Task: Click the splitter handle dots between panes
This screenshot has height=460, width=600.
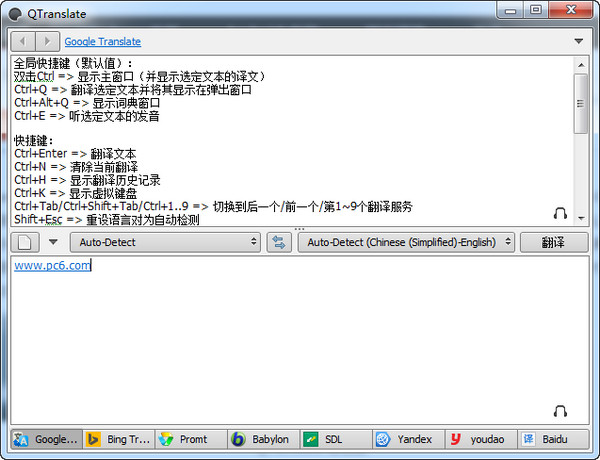Action: 300,229
